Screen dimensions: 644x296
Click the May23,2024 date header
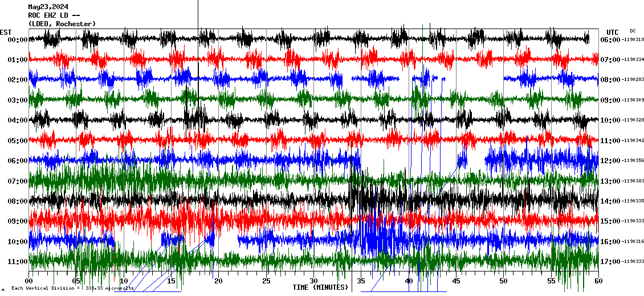pos(48,7)
